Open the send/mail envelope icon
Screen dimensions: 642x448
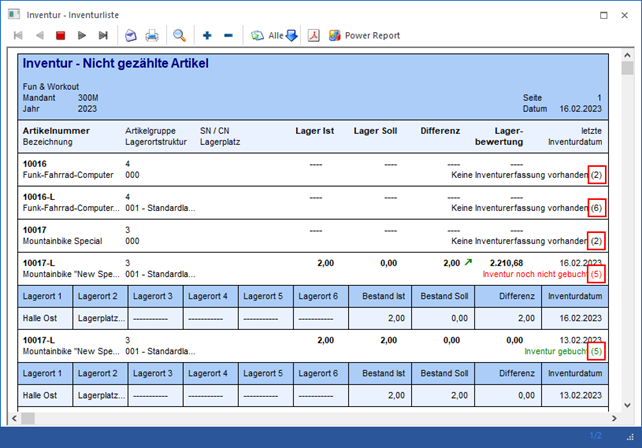coord(130,36)
